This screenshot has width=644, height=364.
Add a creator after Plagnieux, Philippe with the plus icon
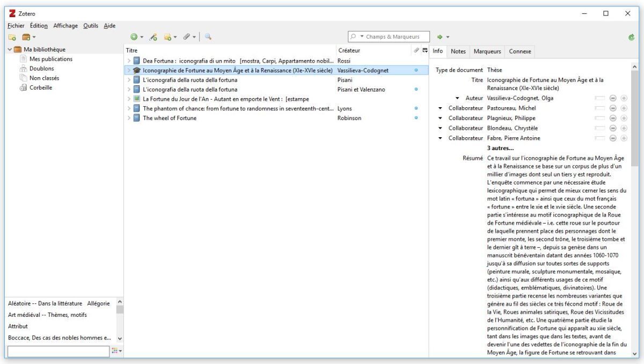point(624,118)
